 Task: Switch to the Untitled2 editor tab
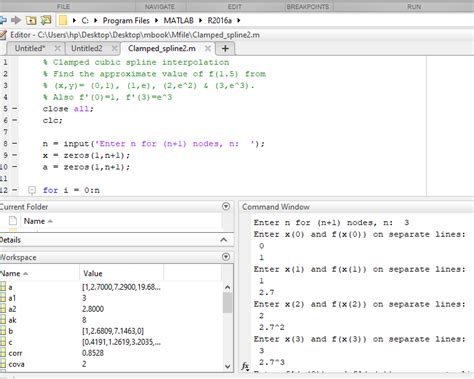(87, 48)
